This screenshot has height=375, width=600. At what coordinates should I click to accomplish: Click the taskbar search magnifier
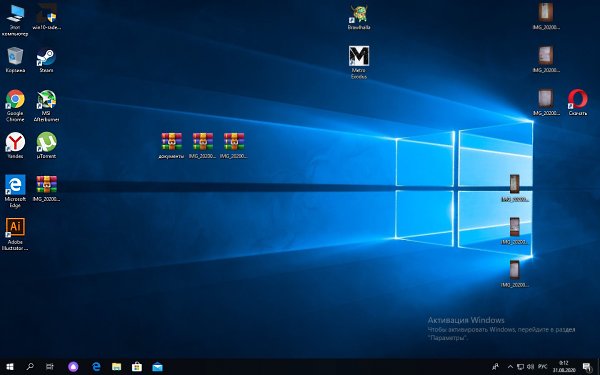[x=30, y=367]
